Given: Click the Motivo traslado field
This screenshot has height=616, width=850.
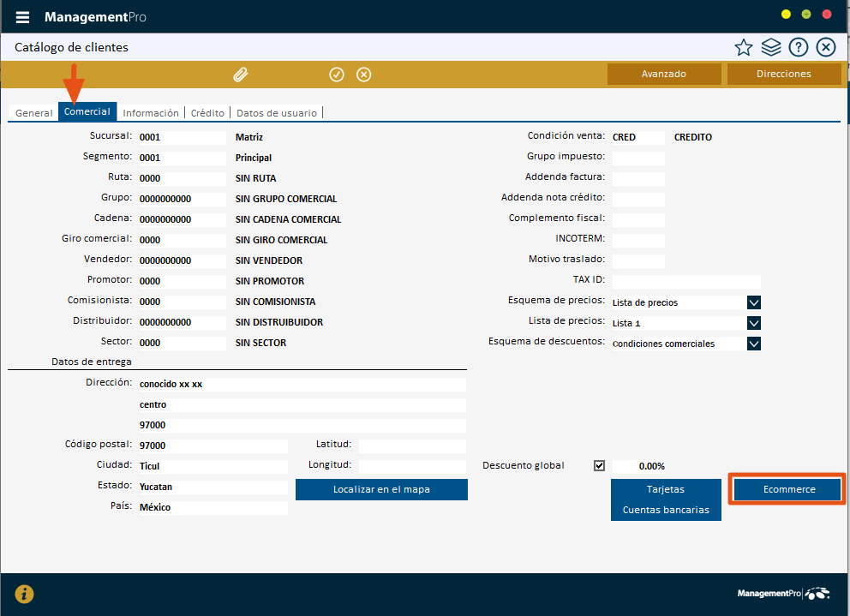Looking at the screenshot, I should click(638, 260).
